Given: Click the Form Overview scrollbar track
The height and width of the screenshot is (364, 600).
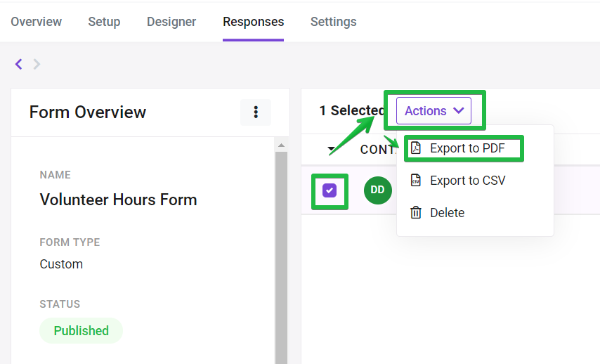Looking at the screenshot, I should pos(281,256).
